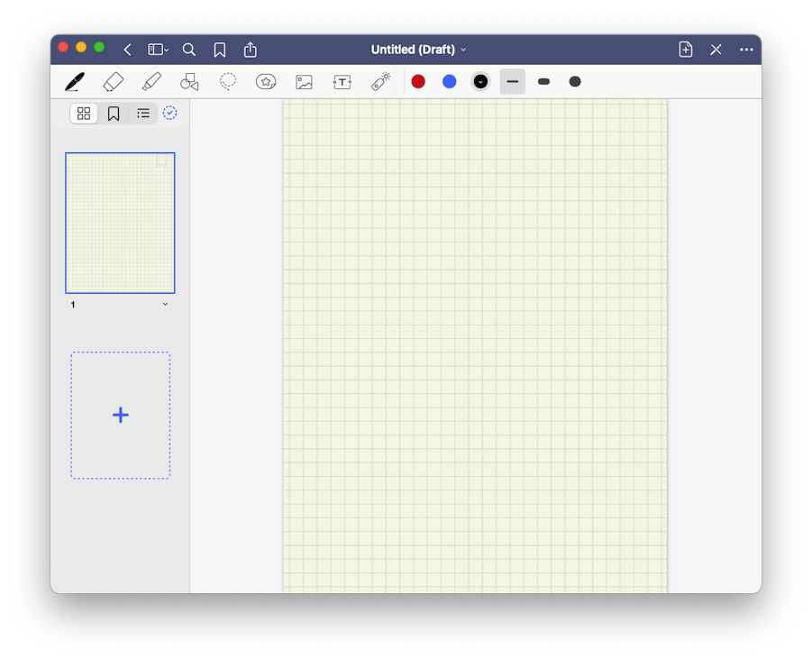
Task: Choose the thickest stroke width
Action: [575, 81]
